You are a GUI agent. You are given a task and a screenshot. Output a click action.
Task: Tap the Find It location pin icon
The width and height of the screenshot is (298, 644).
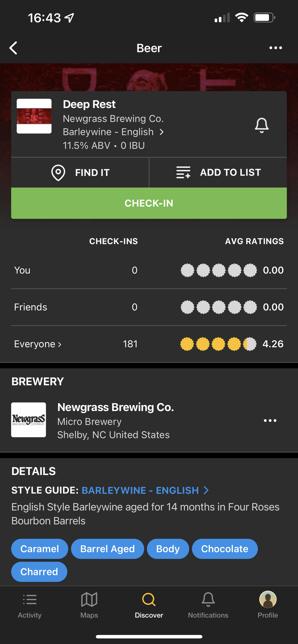click(x=58, y=172)
